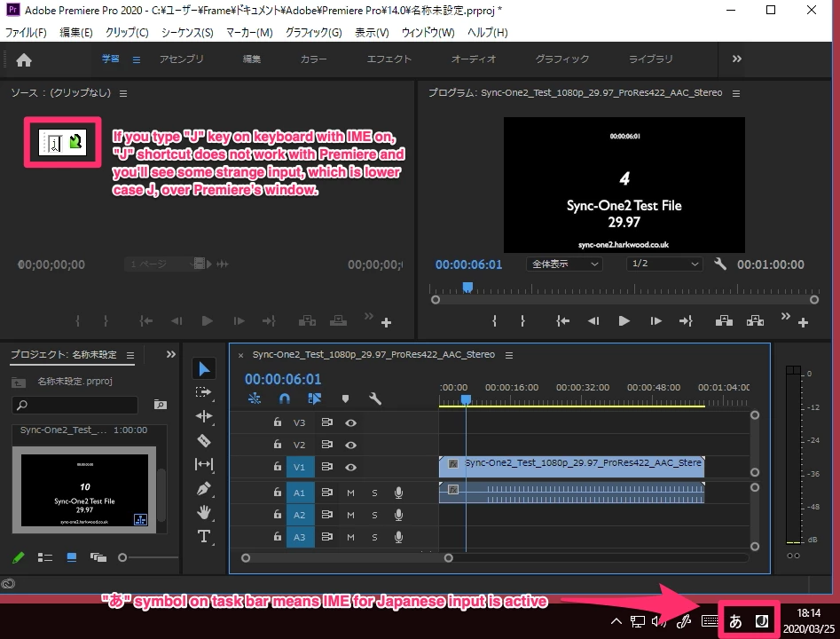Screen dimensions: 840x639
Task: Open the zoom level 全体表示 dropdown
Action: (x=564, y=264)
